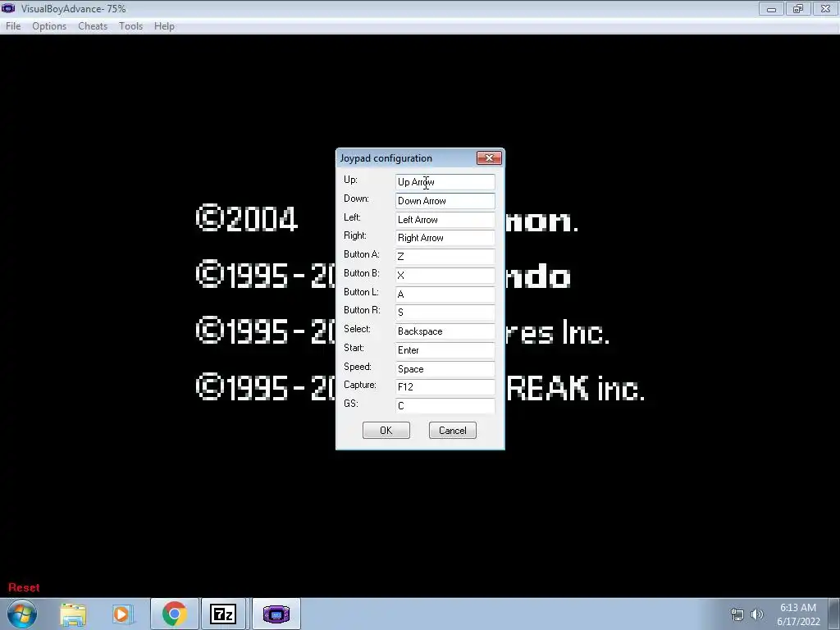Focus the Speed key field
The height and width of the screenshot is (630, 840).
click(445, 368)
